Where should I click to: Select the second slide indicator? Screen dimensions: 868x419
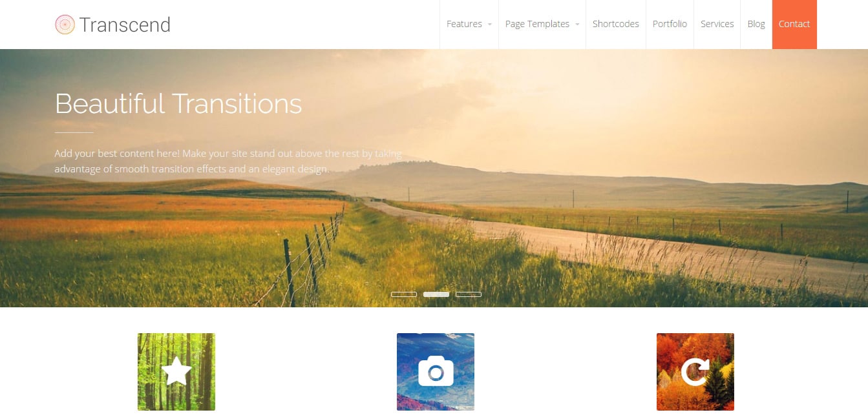pyautogui.click(x=436, y=294)
